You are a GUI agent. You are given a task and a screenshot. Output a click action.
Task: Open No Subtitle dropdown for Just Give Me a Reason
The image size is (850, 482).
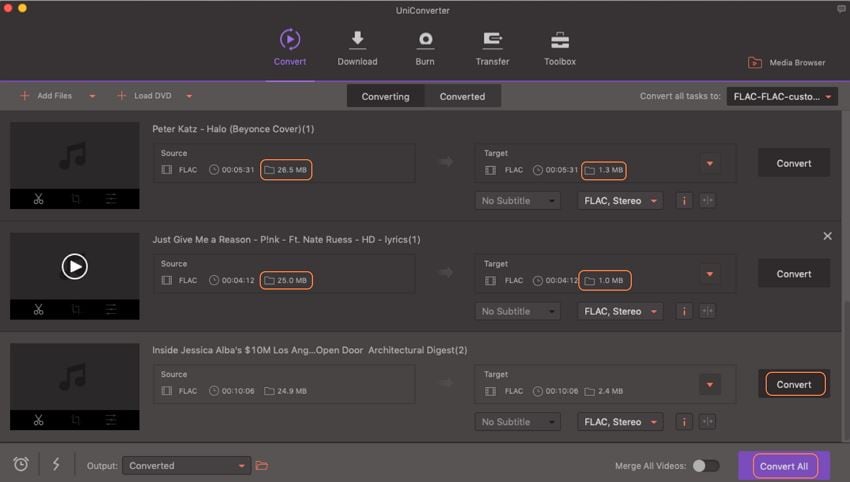[518, 311]
